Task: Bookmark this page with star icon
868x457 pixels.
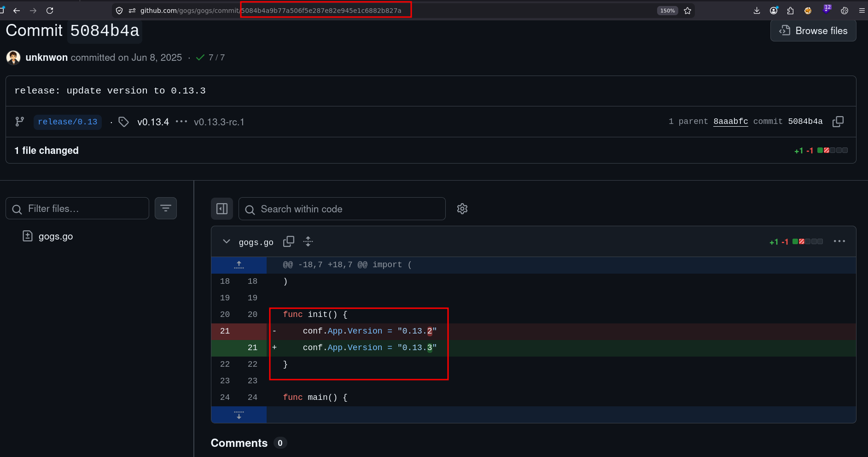Action: pyautogui.click(x=687, y=11)
